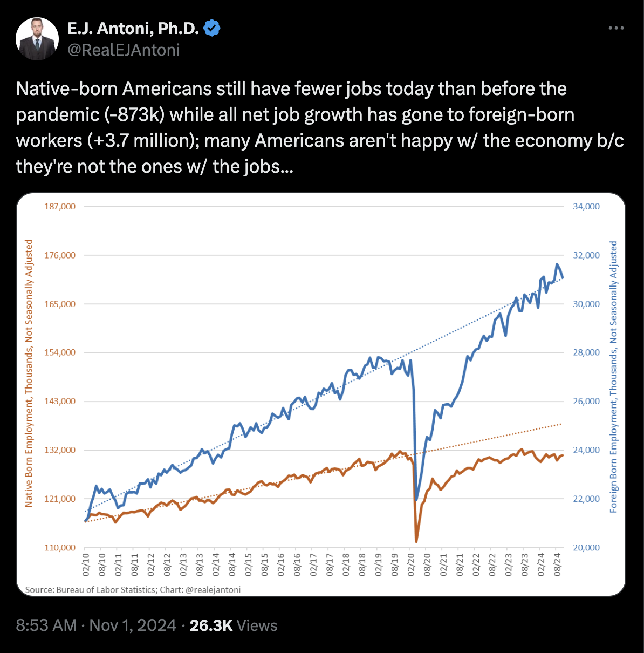Click the 02/20 date label on x-axis
This screenshot has width=644, height=653.
tap(410, 564)
